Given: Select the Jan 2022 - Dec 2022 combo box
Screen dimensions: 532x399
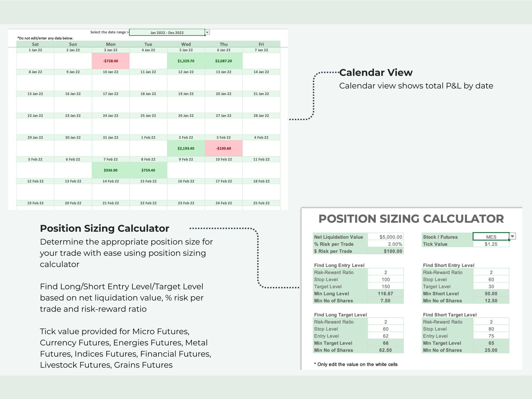Looking at the screenshot, I should pyautogui.click(x=167, y=33).
